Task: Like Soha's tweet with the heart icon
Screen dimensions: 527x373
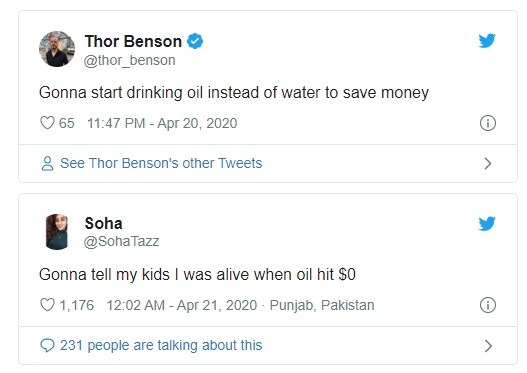Action: [x=47, y=305]
